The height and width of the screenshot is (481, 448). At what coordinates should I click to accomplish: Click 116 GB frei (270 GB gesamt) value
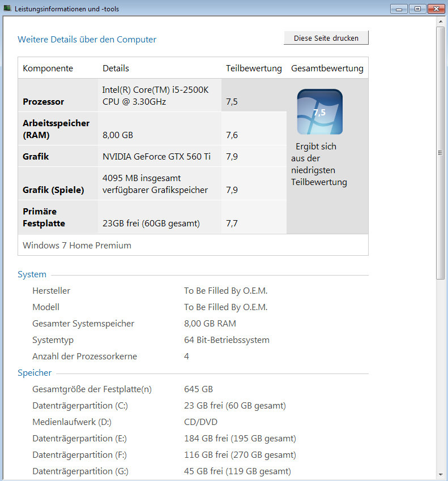(x=240, y=454)
